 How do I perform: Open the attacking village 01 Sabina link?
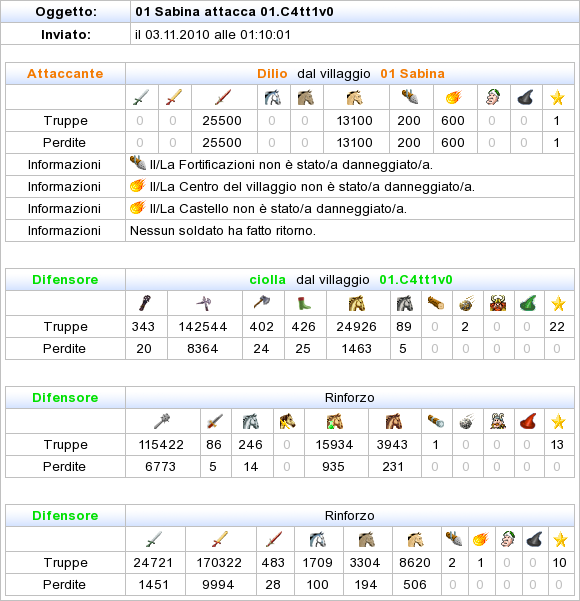click(x=412, y=74)
